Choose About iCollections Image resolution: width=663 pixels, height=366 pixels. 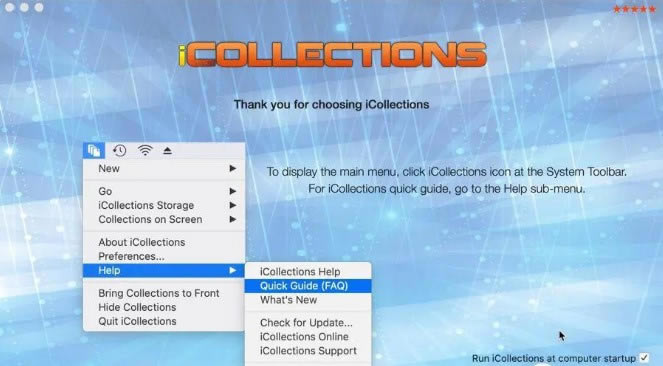(164, 242)
